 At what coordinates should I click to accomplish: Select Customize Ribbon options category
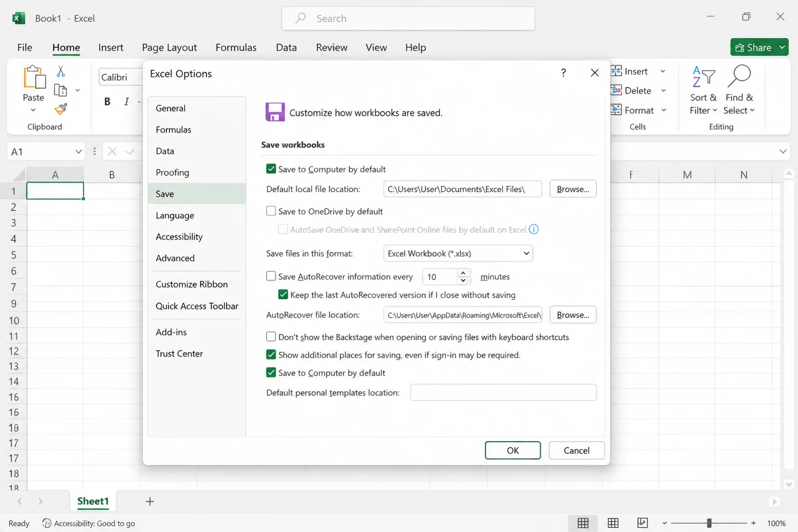(196, 284)
